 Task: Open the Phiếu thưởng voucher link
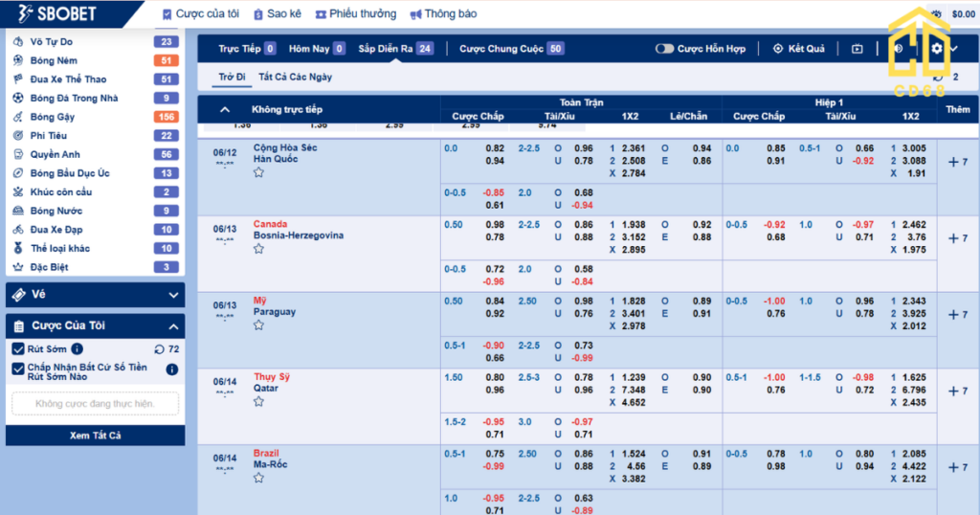coord(356,13)
